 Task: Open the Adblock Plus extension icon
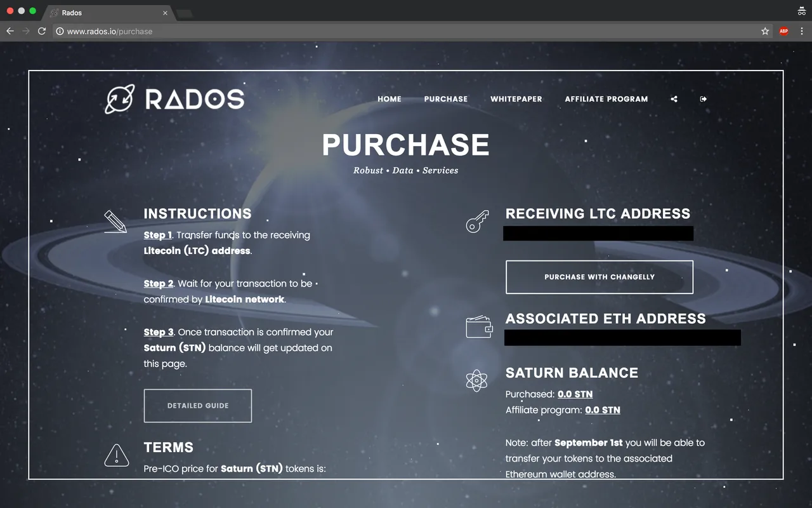(783, 31)
